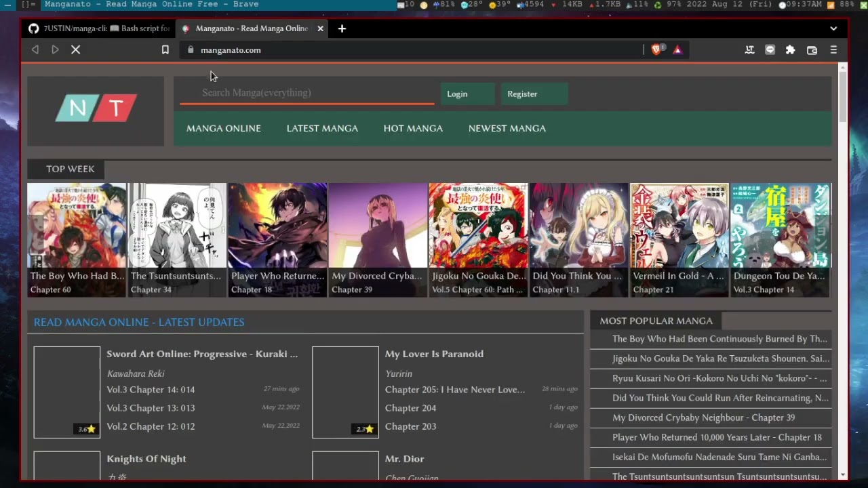Open Knights Of Night title link

pyautogui.click(x=146, y=459)
